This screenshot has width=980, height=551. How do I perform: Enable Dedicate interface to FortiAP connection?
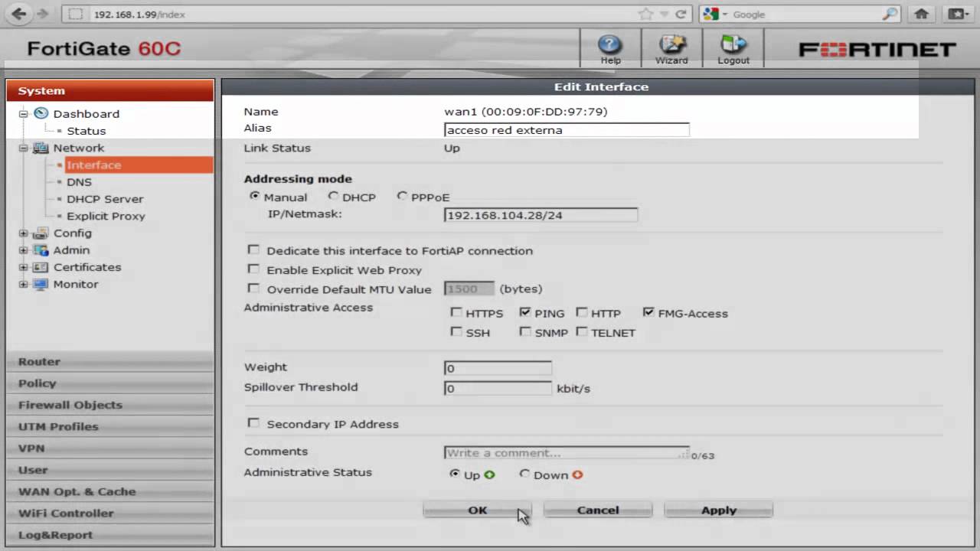253,249
